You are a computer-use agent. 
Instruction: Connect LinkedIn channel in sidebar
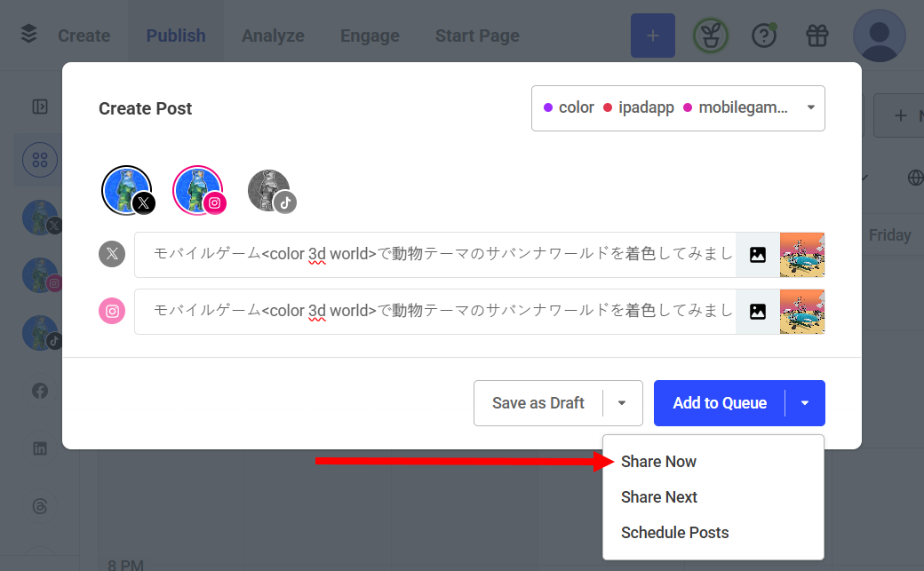click(x=39, y=448)
